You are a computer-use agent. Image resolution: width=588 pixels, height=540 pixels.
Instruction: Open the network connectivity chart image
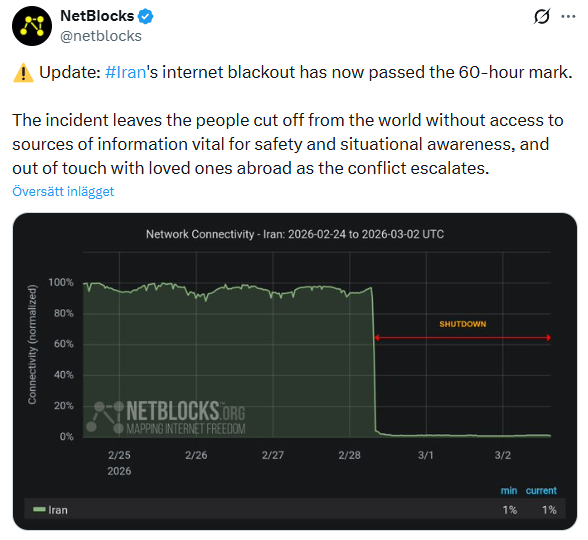[295, 371]
